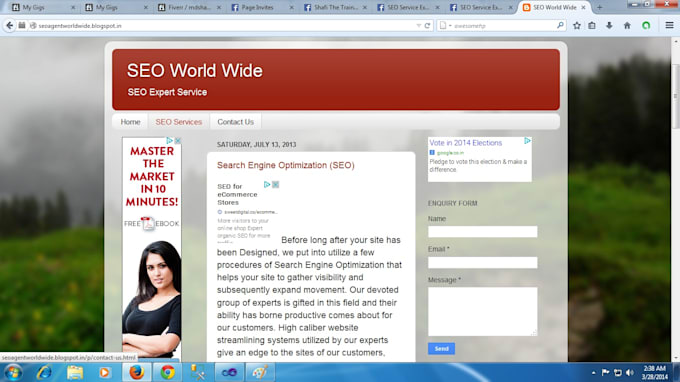The image size is (680, 382).
Task: Open the Contact Us page
Action: point(235,122)
